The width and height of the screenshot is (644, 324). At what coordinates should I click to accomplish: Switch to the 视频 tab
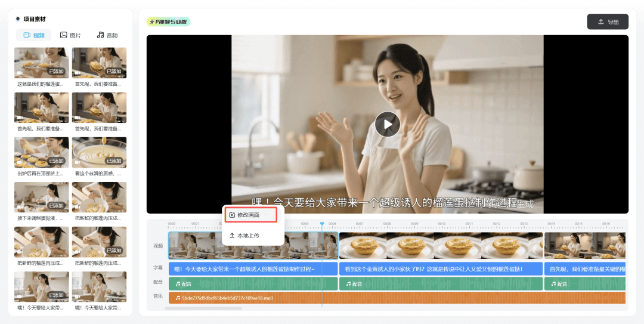(34, 35)
